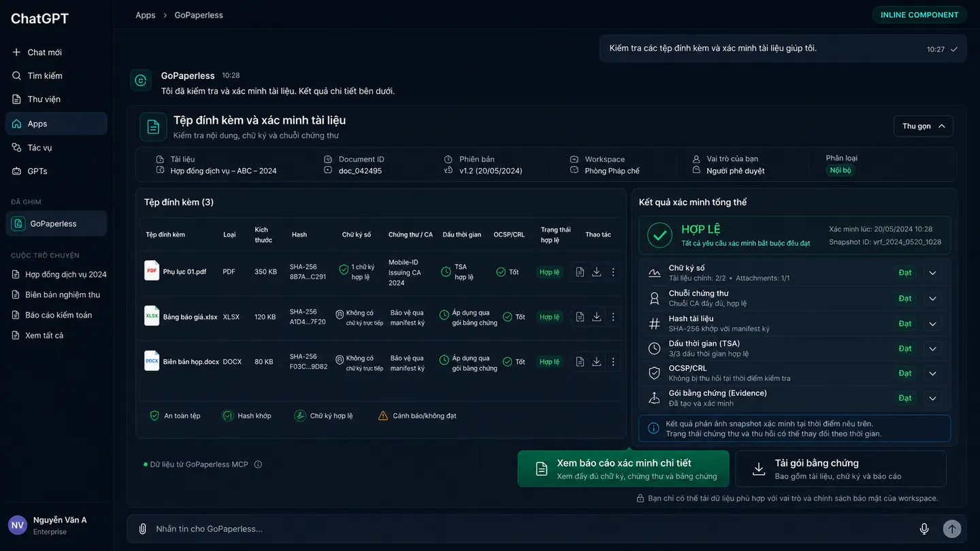The width and height of the screenshot is (980, 551).
Task: Click Xem báo cáo xác minh chi tiết
Action: coord(623,469)
